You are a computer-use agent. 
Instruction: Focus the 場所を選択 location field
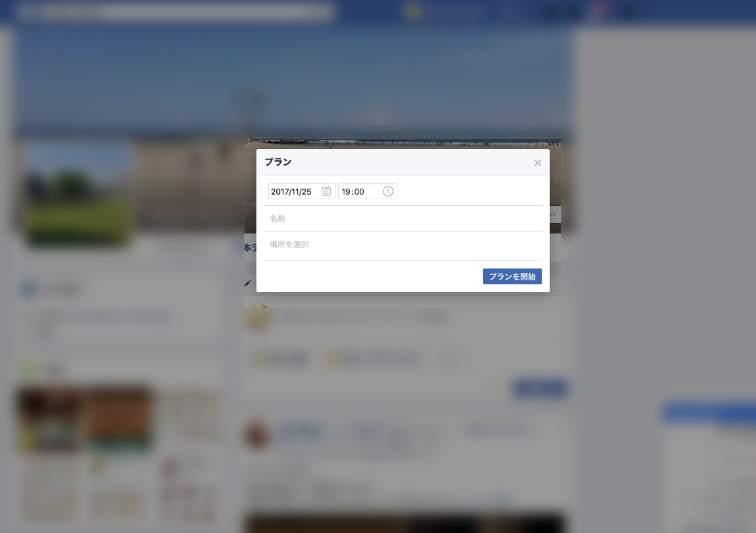click(403, 245)
